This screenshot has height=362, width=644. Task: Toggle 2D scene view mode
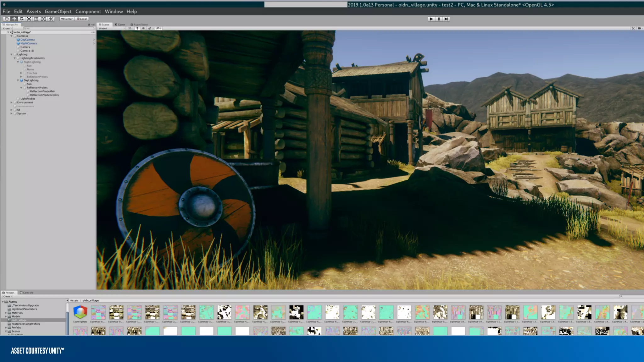click(130, 28)
